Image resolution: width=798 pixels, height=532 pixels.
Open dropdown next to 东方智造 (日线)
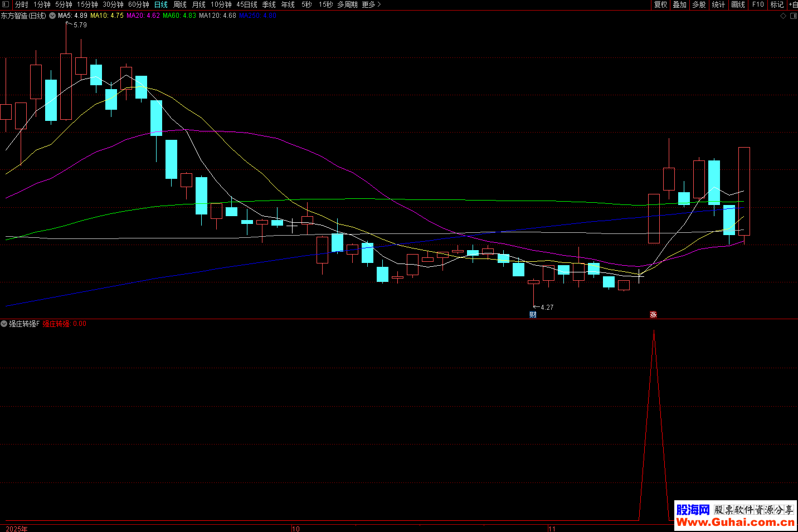(x=52, y=16)
